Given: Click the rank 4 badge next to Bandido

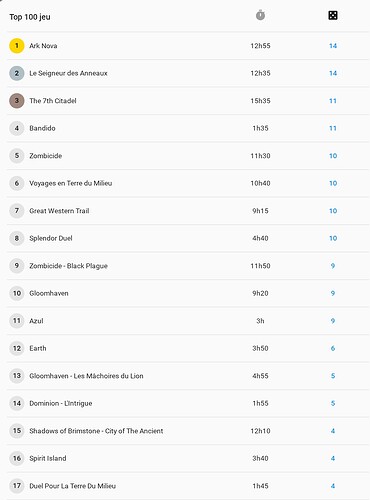Looking at the screenshot, I should click(x=17, y=128).
